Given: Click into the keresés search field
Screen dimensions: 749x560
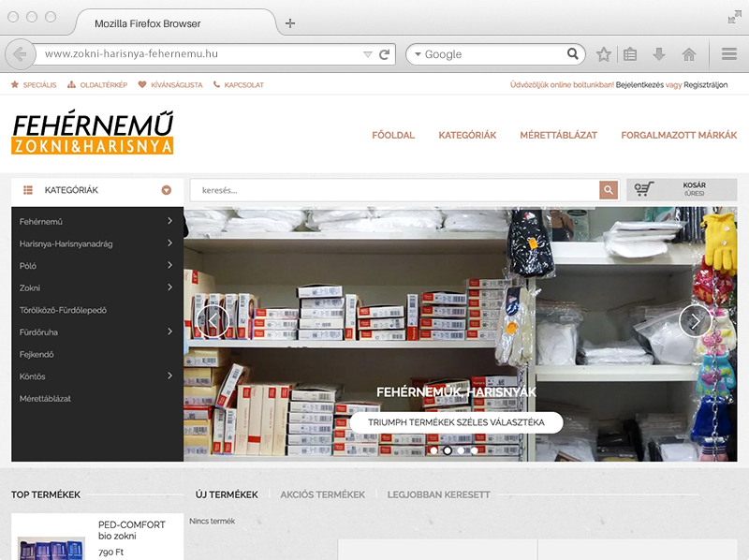Looking at the screenshot, I should pos(393,190).
